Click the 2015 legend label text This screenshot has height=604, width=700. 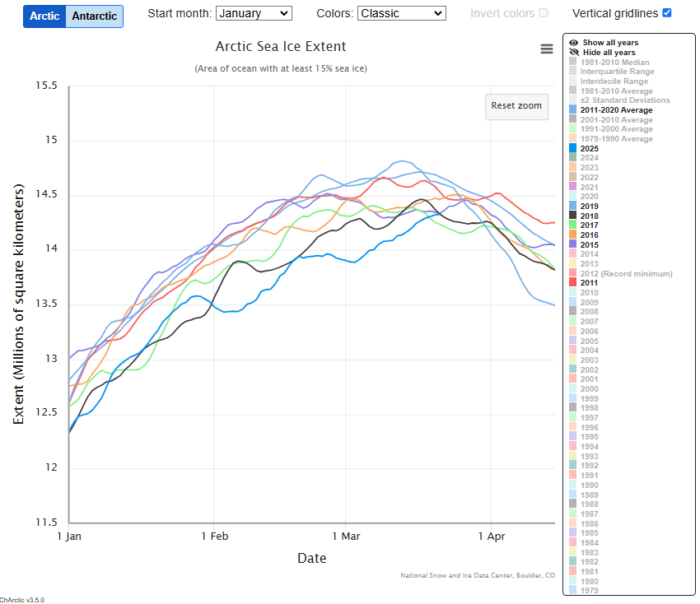point(590,244)
